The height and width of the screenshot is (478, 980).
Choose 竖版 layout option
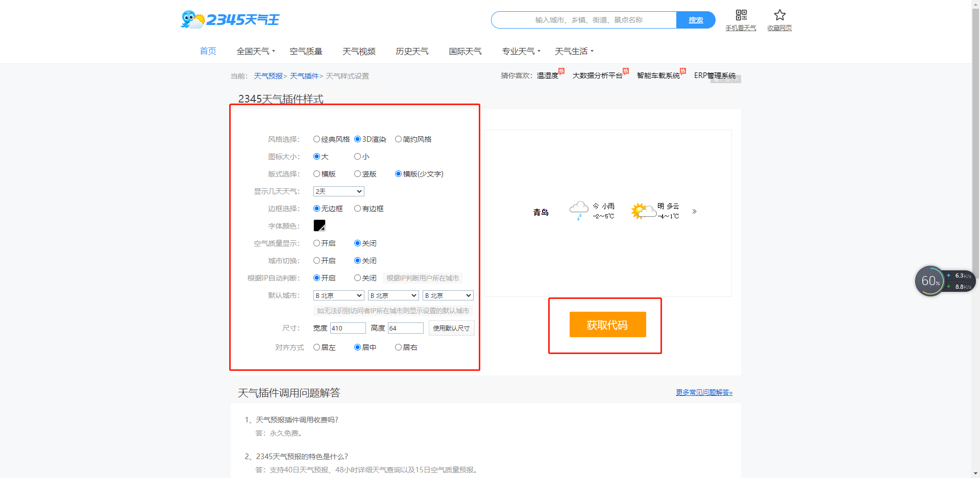click(357, 174)
